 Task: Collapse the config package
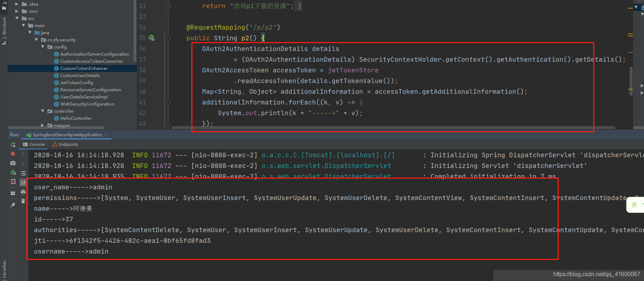pyautogui.click(x=42, y=47)
